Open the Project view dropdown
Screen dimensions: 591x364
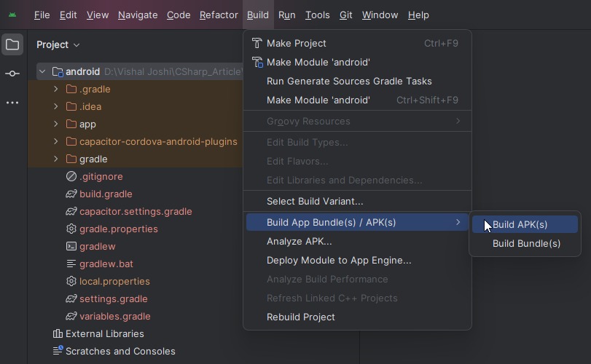(x=58, y=45)
